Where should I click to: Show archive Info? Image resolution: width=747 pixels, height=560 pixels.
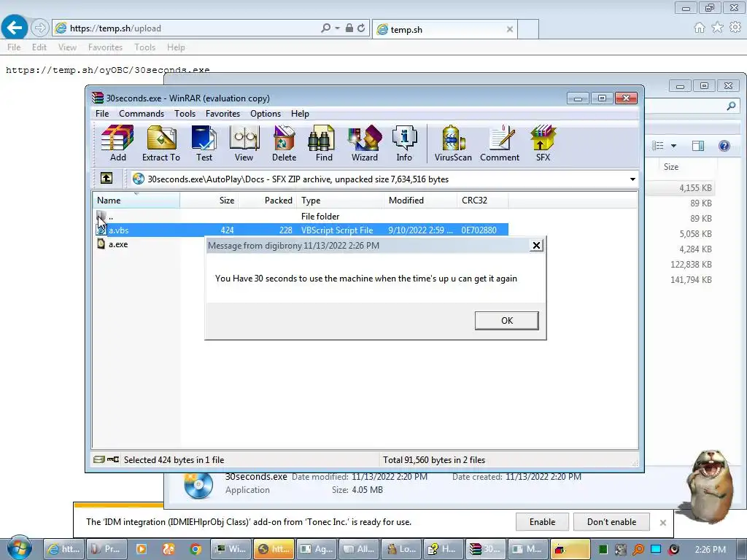click(404, 144)
